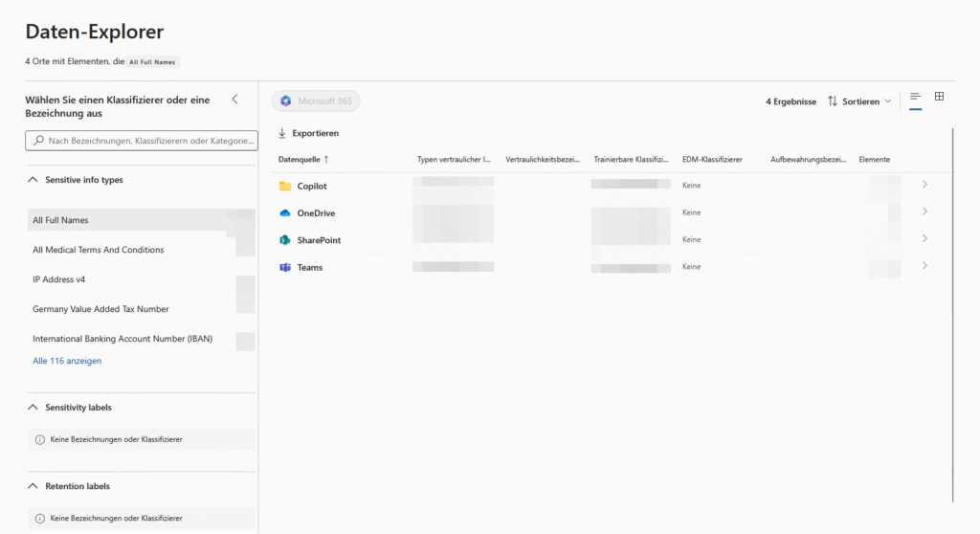This screenshot has height=534, width=980.
Task: Click the results vertical scrollbar
Action: pos(953,315)
